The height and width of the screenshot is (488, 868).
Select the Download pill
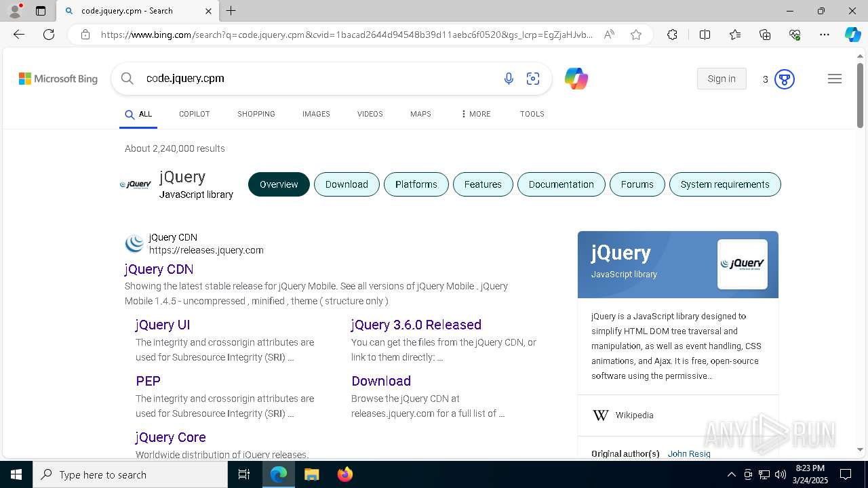347,184
